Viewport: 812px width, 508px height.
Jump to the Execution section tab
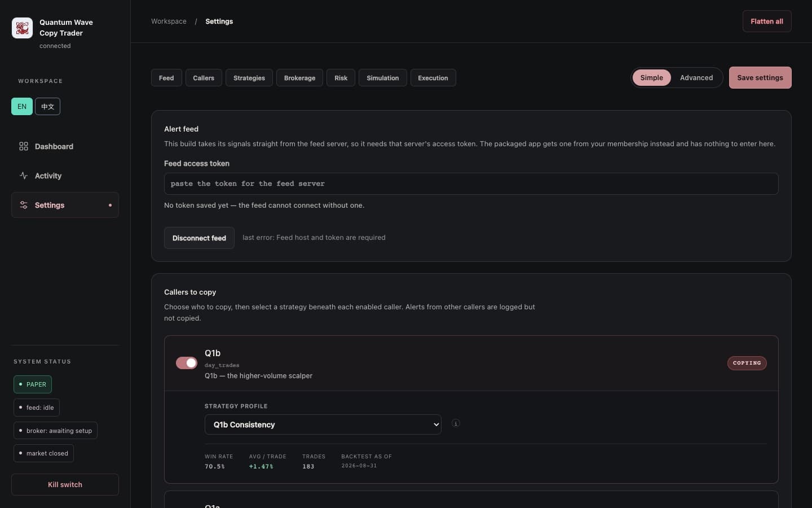click(x=433, y=78)
